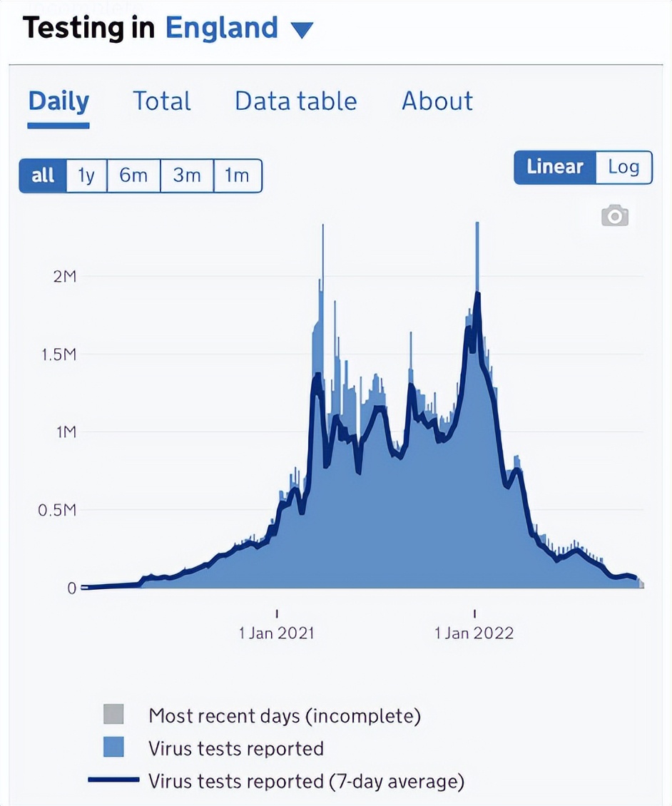Set time range to 1y
This screenshot has height=806, width=672.
pos(86,175)
